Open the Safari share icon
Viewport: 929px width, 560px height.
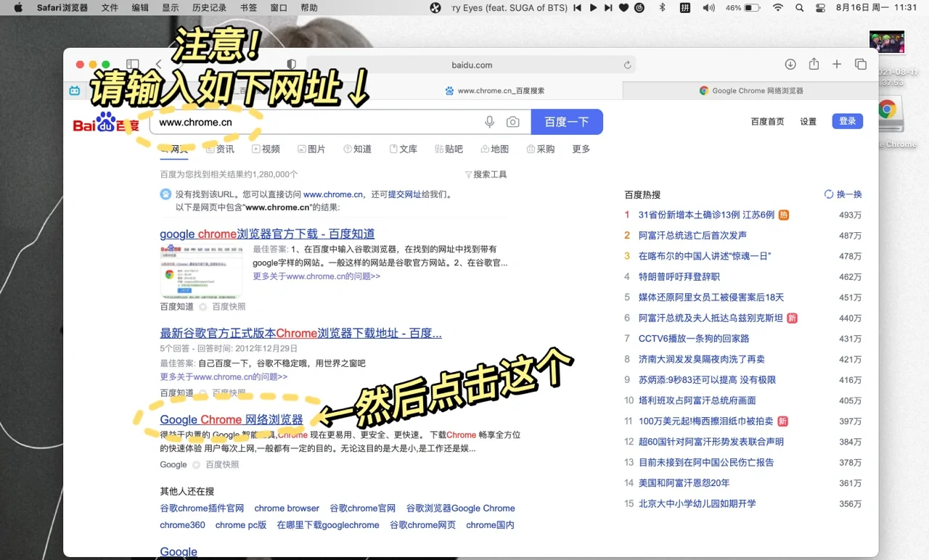[814, 64]
